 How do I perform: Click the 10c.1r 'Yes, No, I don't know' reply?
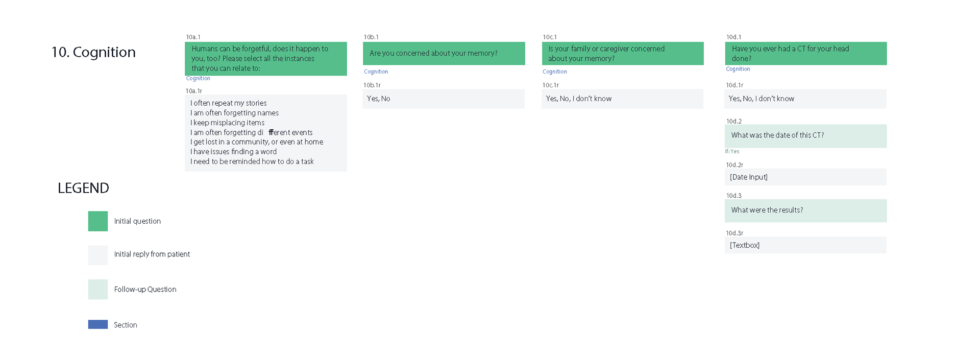623,99
